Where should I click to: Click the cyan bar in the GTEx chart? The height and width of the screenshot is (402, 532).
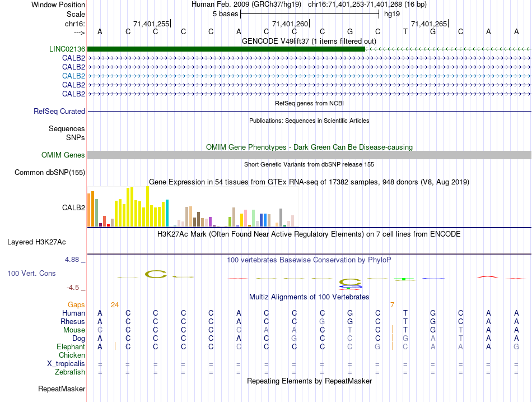167,213
